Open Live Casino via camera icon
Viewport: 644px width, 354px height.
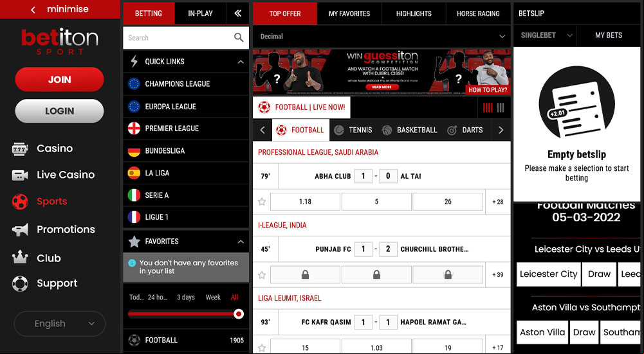(20, 175)
